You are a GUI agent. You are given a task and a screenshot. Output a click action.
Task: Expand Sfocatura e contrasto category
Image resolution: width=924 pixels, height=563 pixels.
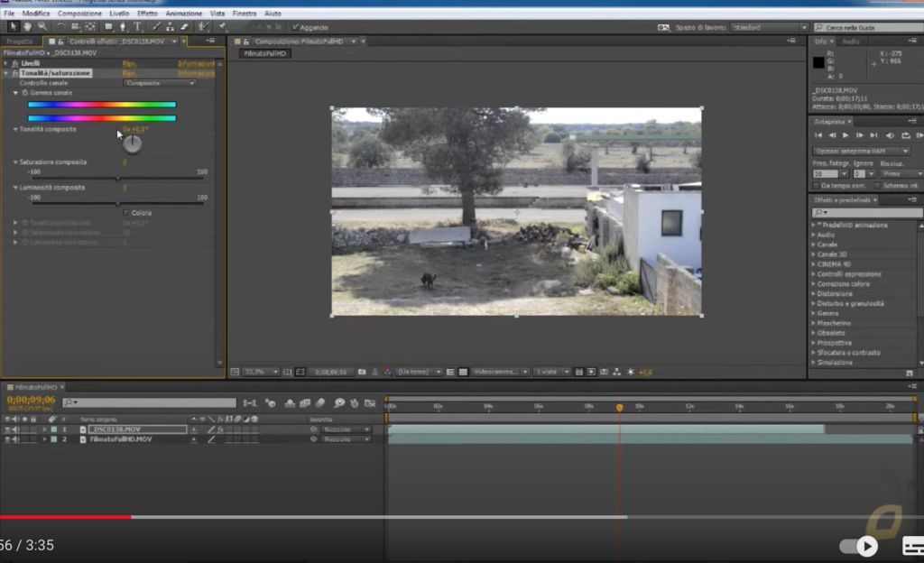[x=814, y=353]
